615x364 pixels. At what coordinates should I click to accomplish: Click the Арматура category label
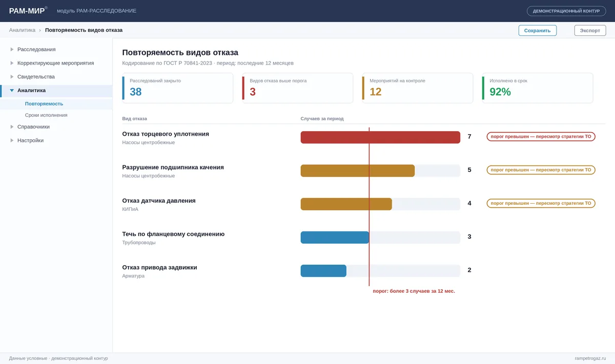[x=133, y=276]
